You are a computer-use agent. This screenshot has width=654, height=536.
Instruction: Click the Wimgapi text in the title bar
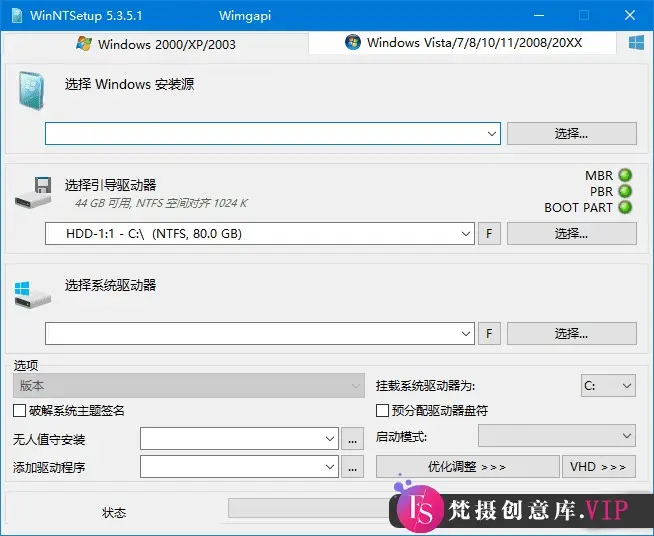(x=245, y=16)
